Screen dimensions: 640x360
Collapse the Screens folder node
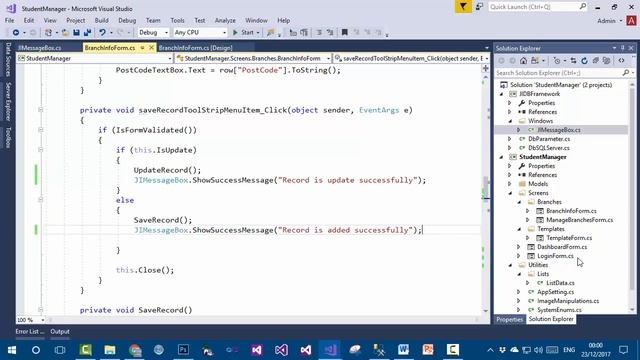coord(510,193)
